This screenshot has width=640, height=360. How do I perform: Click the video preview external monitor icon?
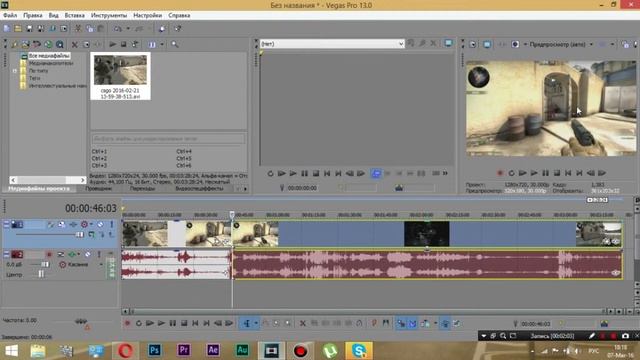487,44
